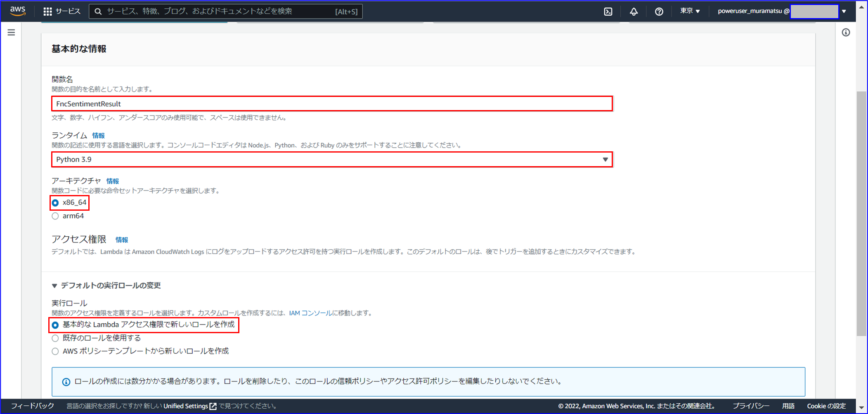Open Unified Settings via external link icon
Viewport: 868px width, 414px height.
[x=213, y=406]
